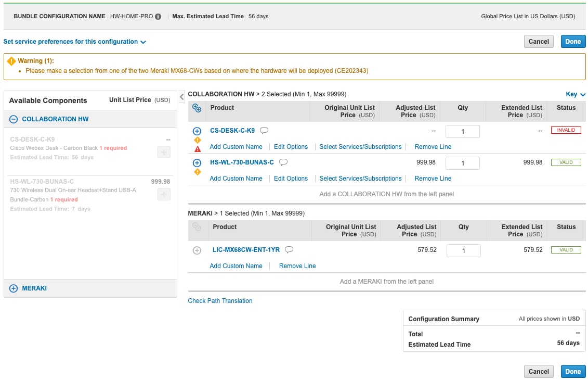Viewport: 588px width, 380px height.
Task: Click Qty field for CS-DESK-C-K9
Action: pyautogui.click(x=462, y=131)
